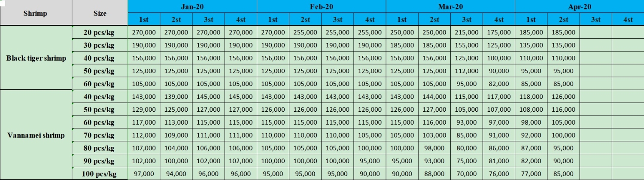Select the 1st week header under Feb-20
Screen dimensions: 644x180
point(273,20)
